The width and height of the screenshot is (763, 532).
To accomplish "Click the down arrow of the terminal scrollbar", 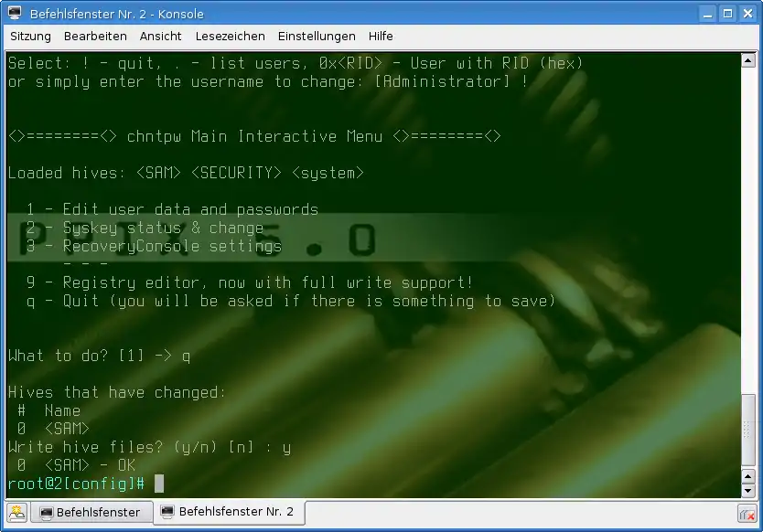I will [748, 491].
